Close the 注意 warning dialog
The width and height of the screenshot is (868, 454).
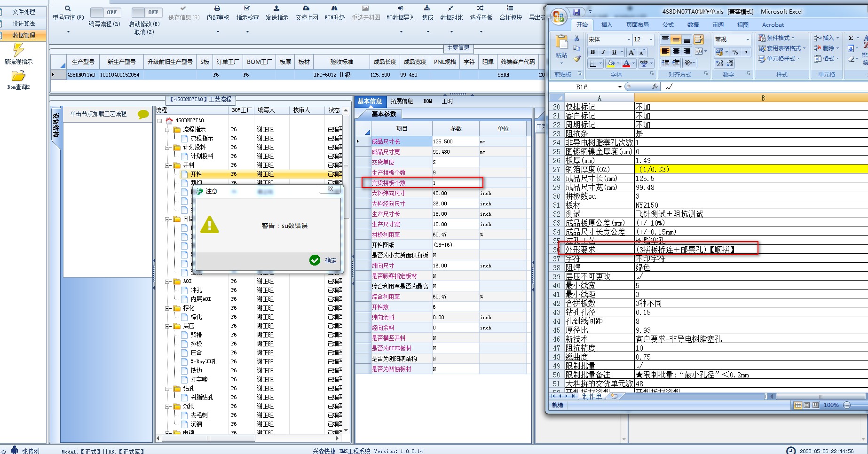point(331,189)
